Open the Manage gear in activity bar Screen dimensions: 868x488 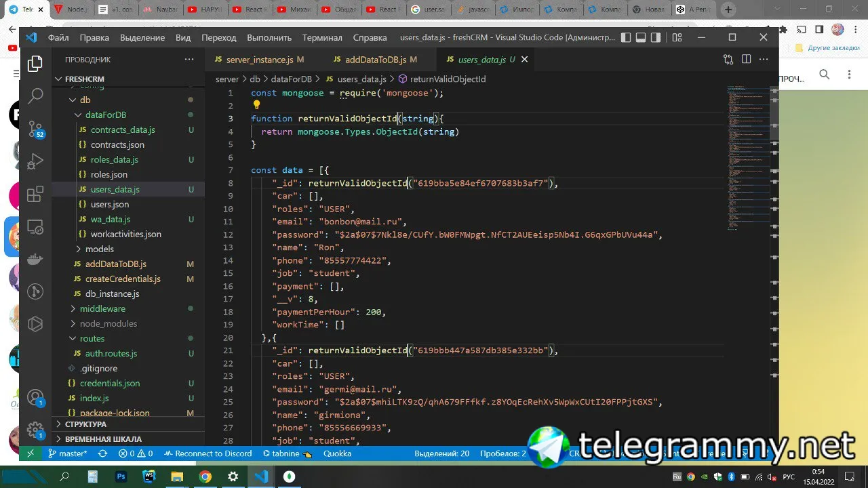[x=35, y=430]
